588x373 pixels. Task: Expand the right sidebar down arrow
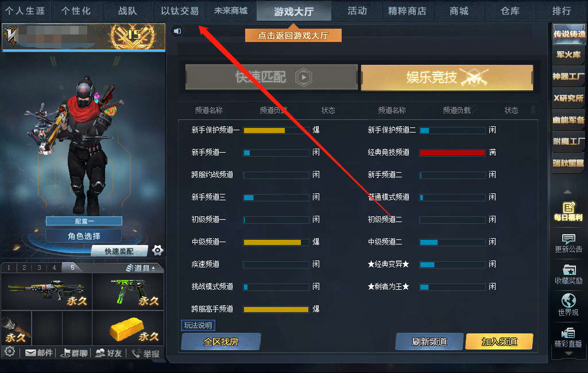coord(568,353)
